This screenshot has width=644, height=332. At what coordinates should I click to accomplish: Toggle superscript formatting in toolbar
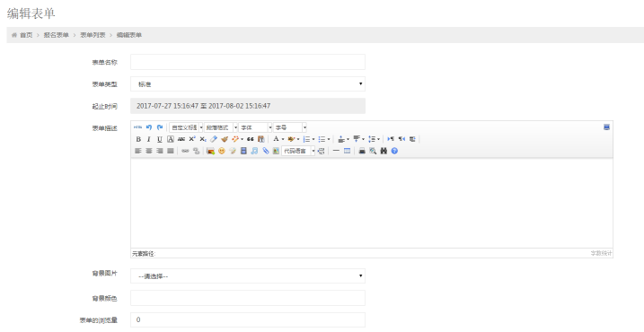point(192,139)
